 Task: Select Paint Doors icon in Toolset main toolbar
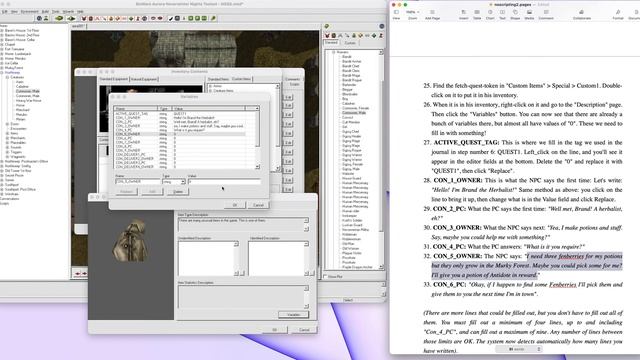(91, 18)
